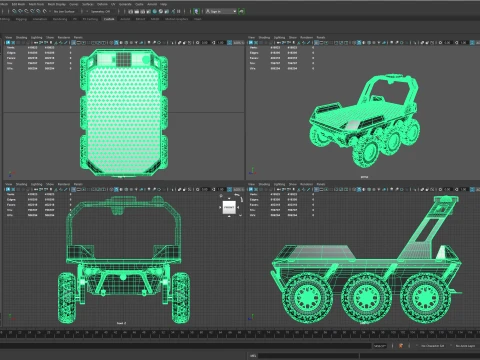This screenshot has width=480, height=360.
Task: Click exposure icon in top view panel toolbar
Action: click(197, 43)
